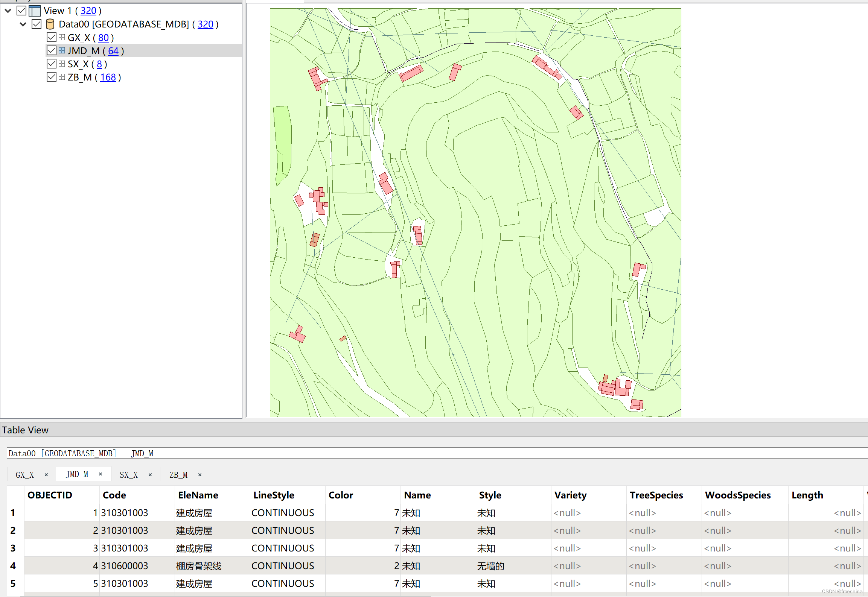
Task: Sort by clicking the OBJECTID column header
Action: pyautogui.click(x=50, y=495)
